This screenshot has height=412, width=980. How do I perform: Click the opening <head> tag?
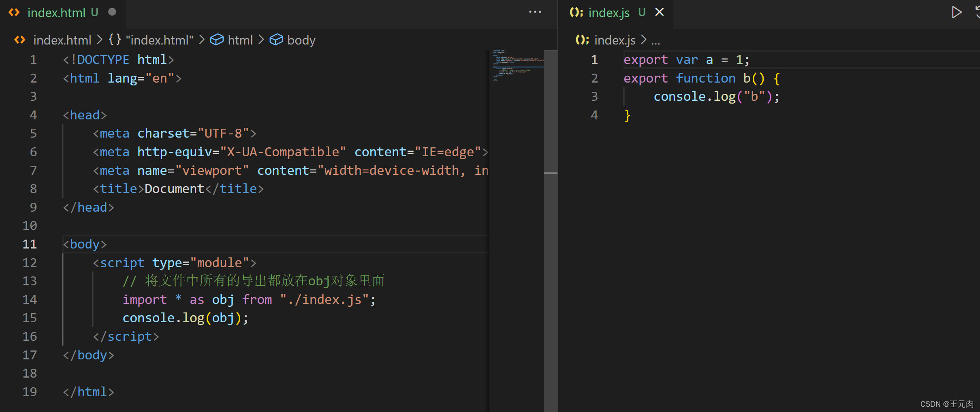coord(85,115)
